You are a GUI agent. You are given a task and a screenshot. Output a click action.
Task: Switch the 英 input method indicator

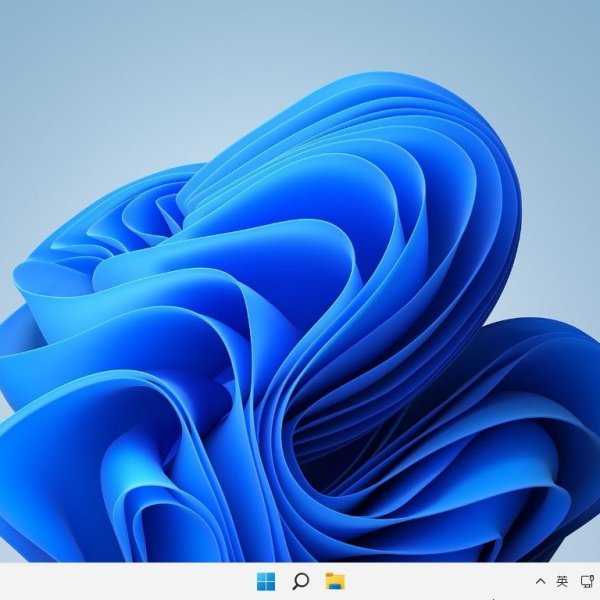coord(562,581)
